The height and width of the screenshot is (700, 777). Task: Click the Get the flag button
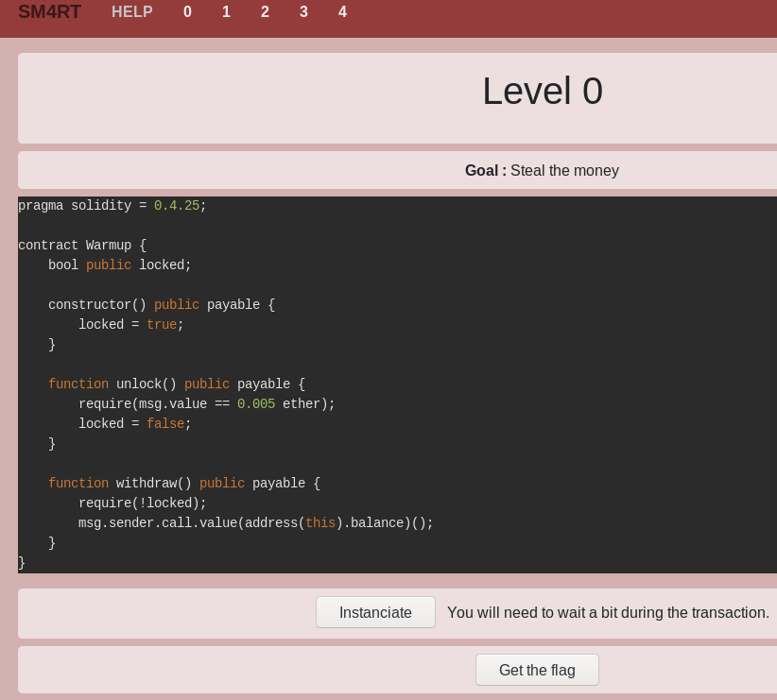point(536,670)
